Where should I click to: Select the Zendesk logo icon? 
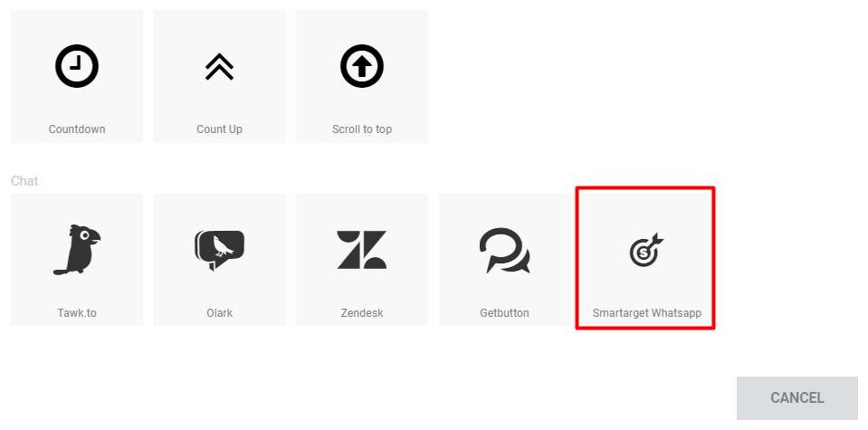(x=362, y=250)
